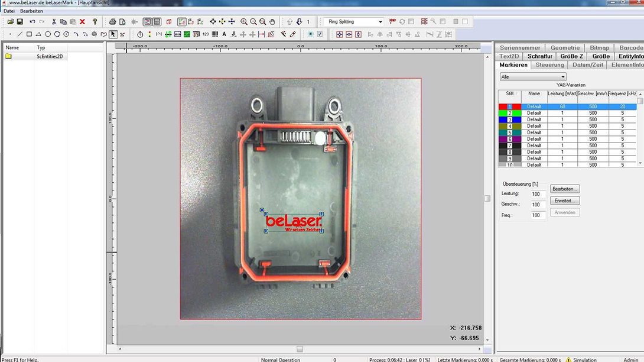Click the print icon in toolbar
The width and height of the screenshot is (644, 362).
click(113, 22)
